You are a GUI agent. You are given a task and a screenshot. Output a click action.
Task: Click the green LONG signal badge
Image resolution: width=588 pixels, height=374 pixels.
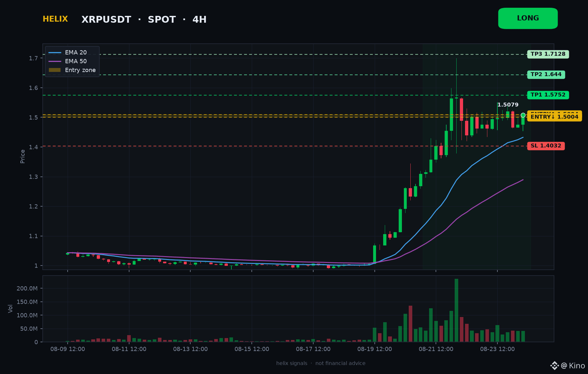528,18
